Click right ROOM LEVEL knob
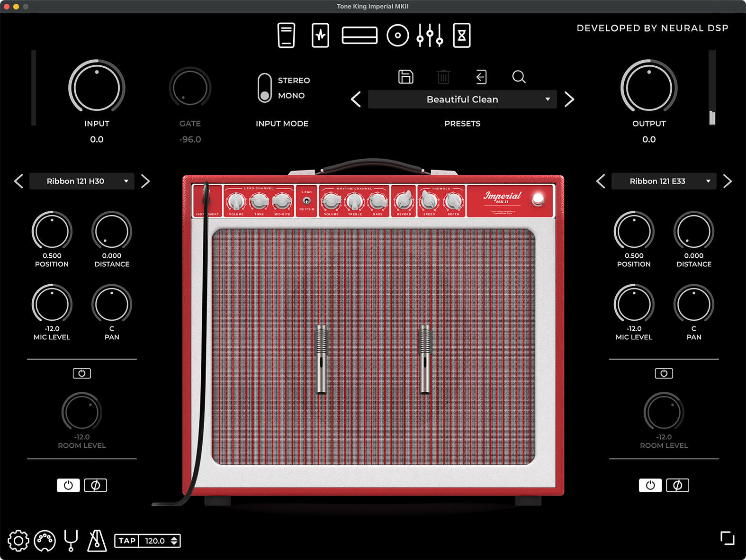746x560 pixels. (x=664, y=413)
